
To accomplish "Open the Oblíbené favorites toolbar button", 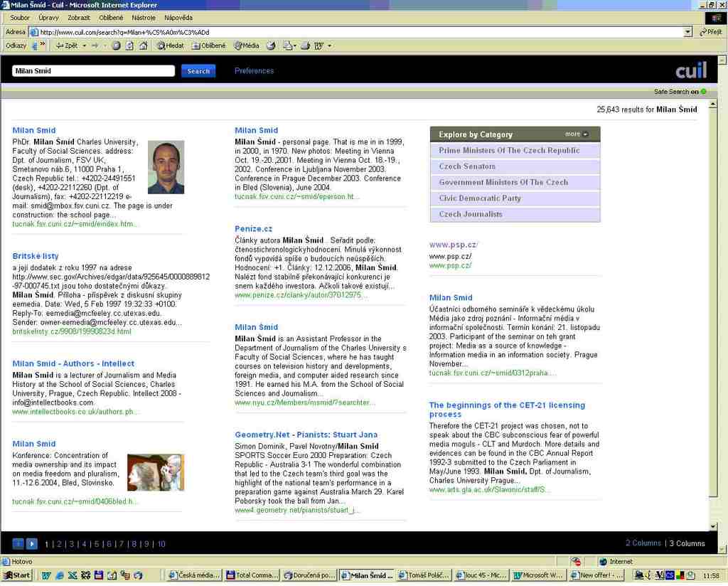I will pos(208,46).
